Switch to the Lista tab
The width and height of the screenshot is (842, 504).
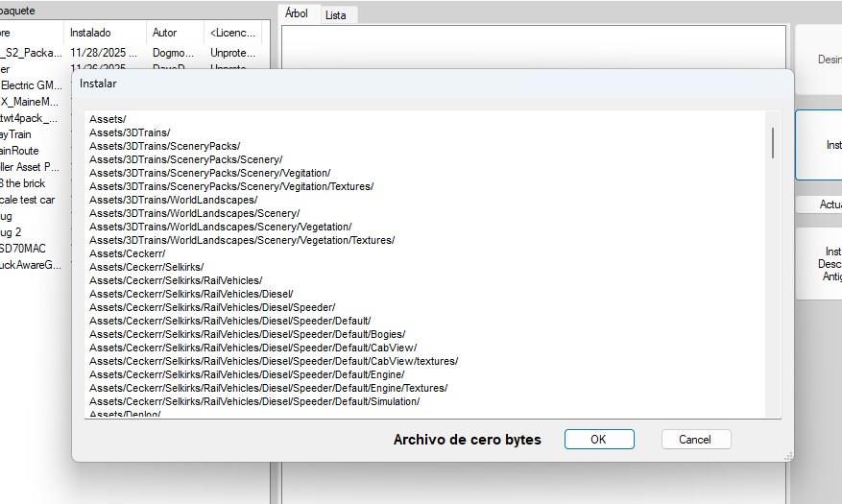[336, 15]
